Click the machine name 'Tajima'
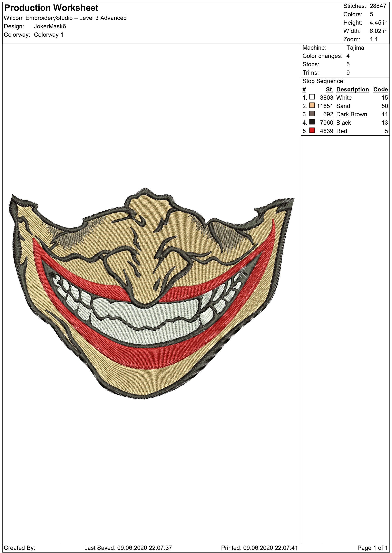The height and width of the screenshot is (553, 392). point(355,48)
